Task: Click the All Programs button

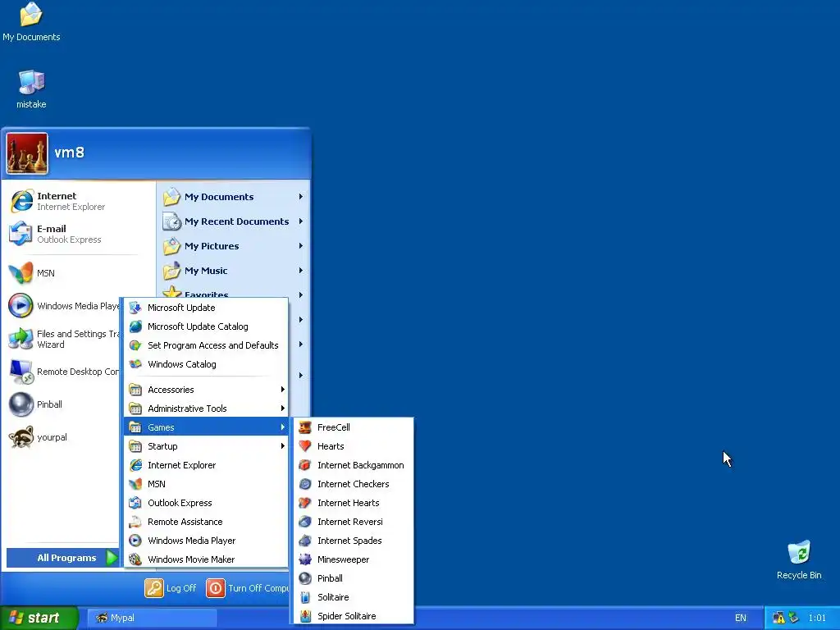Action: coord(62,558)
